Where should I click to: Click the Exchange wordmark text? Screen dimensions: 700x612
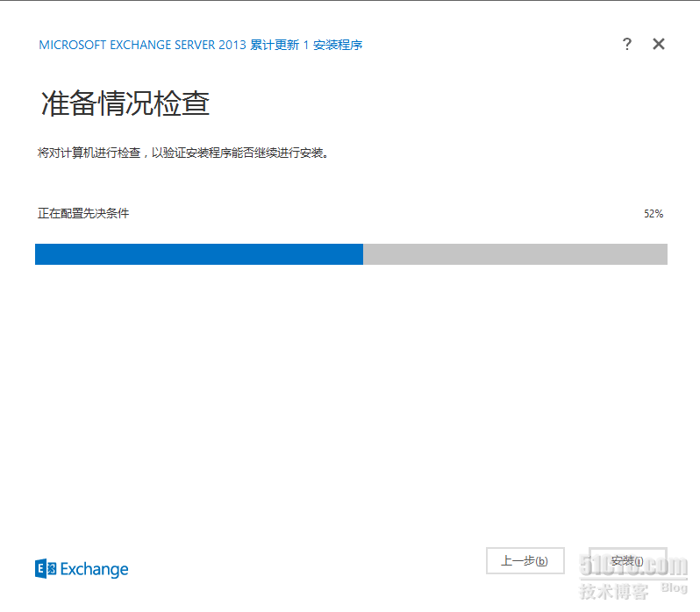(x=94, y=570)
